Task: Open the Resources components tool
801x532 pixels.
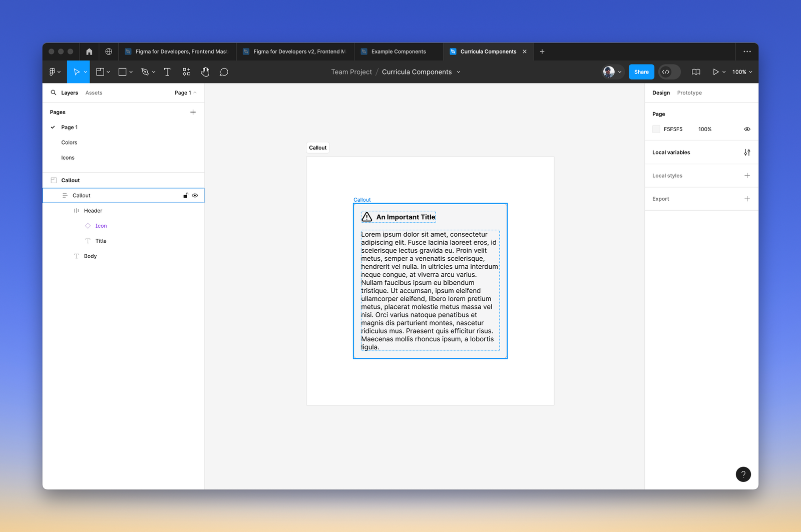Action: [186, 72]
